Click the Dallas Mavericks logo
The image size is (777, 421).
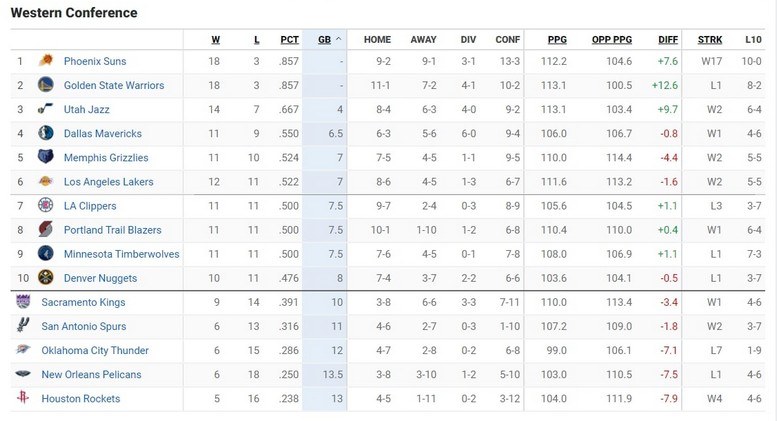45,133
